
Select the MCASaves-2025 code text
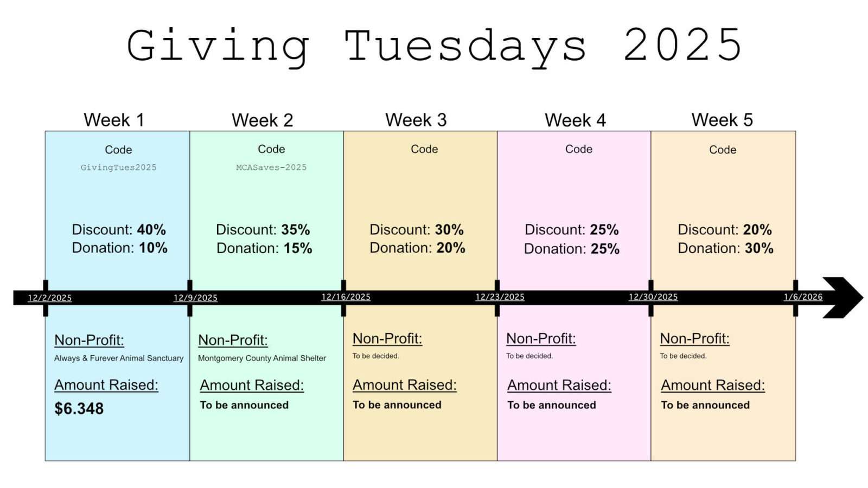[x=271, y=168]
